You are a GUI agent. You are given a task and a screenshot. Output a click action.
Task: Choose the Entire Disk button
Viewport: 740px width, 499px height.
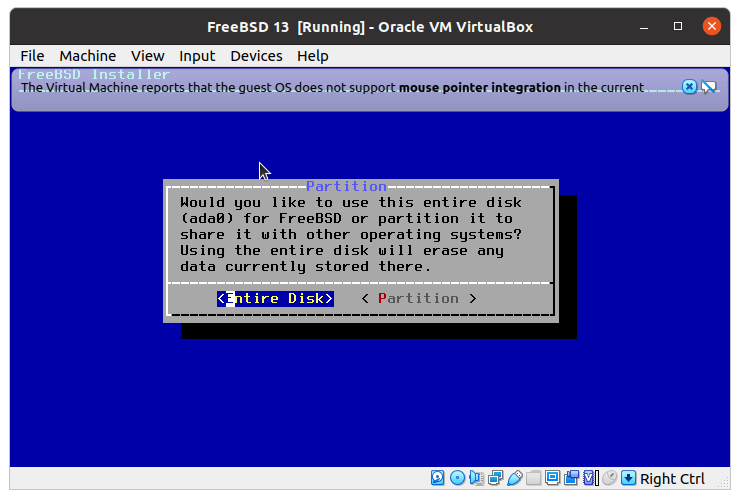[275, 298]
